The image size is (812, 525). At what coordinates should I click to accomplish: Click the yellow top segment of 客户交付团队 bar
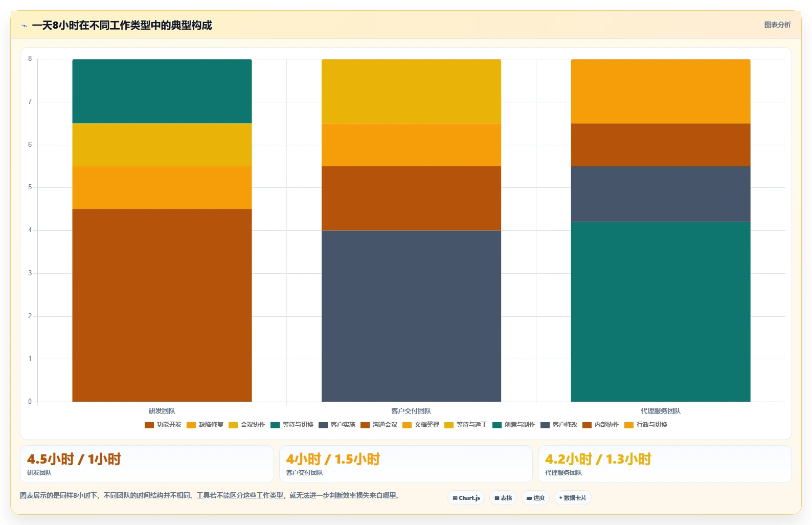pos(411,92)
